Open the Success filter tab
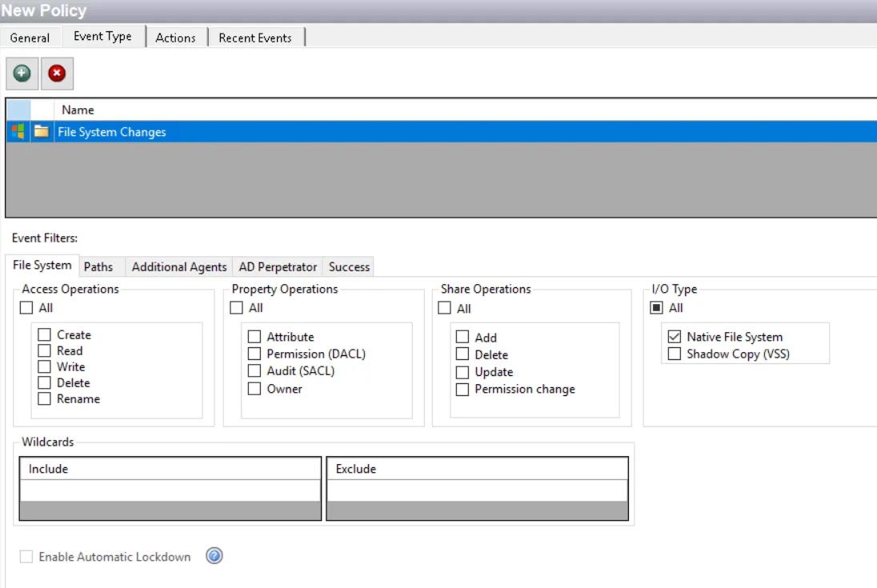The height and width of the screenshot is (588, 877). point(349,267)
